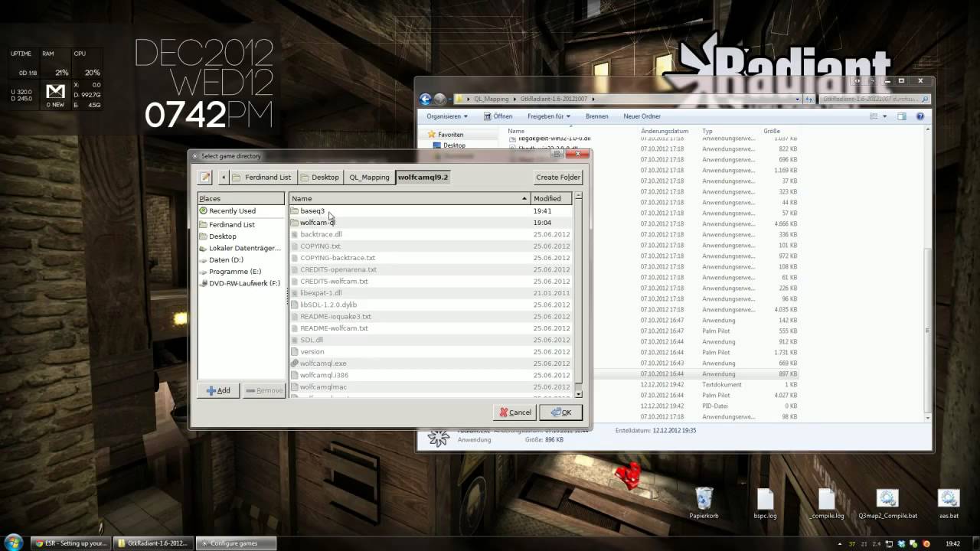Go to QL_Mapping in path bar
Viewport: 980px width, 551px height.
coord(369,177)
